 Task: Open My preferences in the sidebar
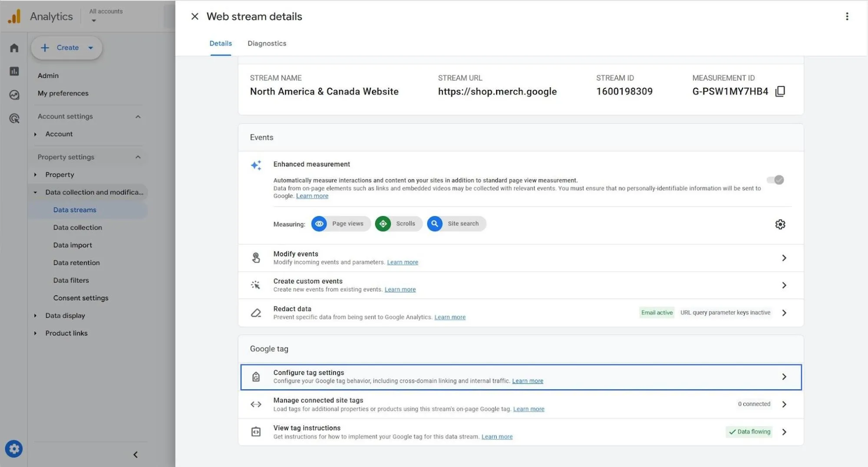pos(63,93)
